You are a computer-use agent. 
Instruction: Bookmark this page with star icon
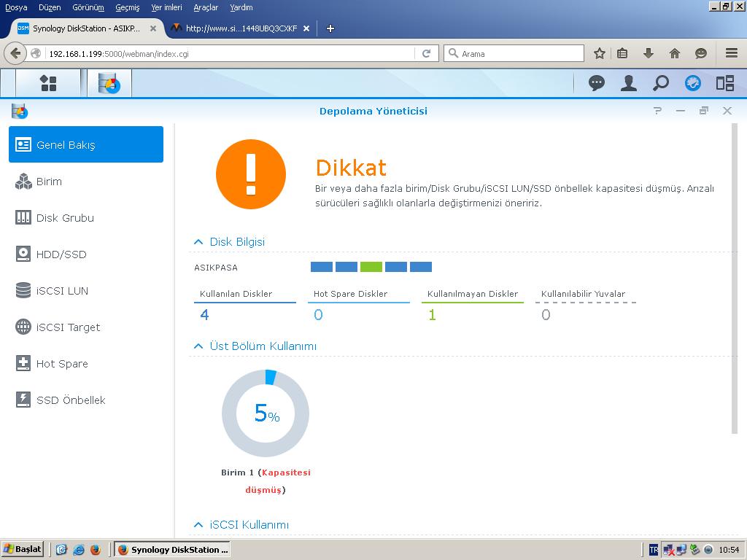tap(599, 53)
